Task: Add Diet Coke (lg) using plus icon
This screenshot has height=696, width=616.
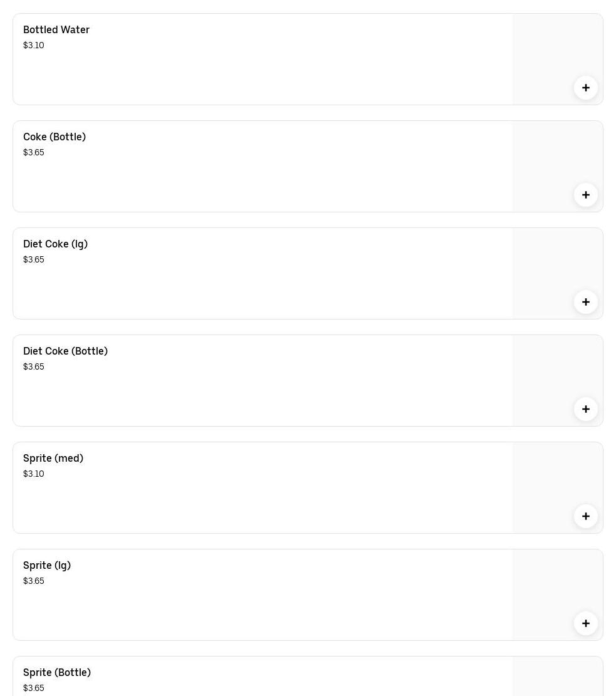Action: point(585,302)
